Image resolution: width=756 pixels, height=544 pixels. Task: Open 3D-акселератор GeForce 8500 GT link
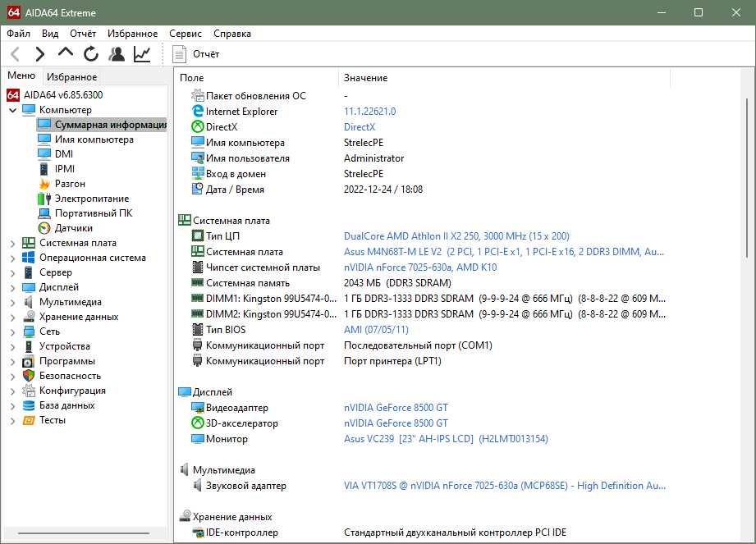396,423
